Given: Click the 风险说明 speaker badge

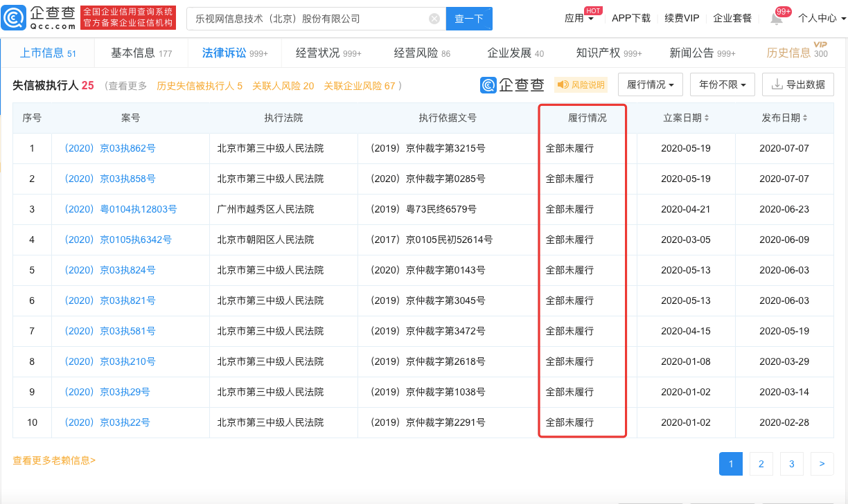Looking at the screenshot, I should (581, 85).
